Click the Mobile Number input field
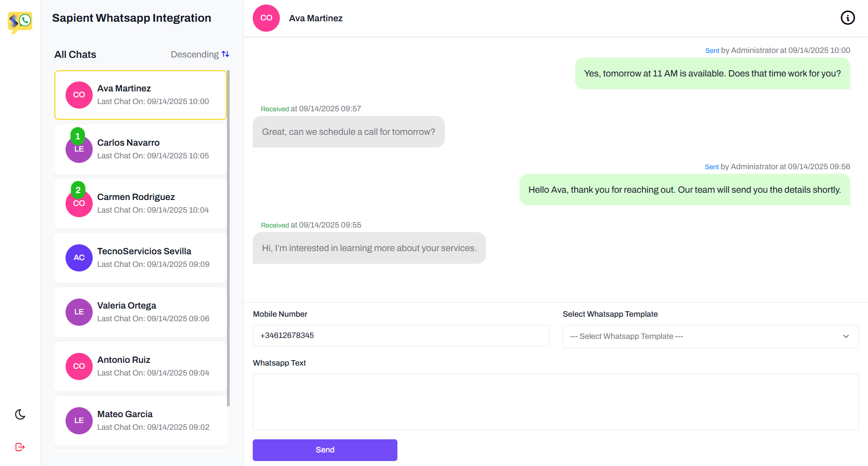Viewport: 868px width, 466px height. coord(401,336)
